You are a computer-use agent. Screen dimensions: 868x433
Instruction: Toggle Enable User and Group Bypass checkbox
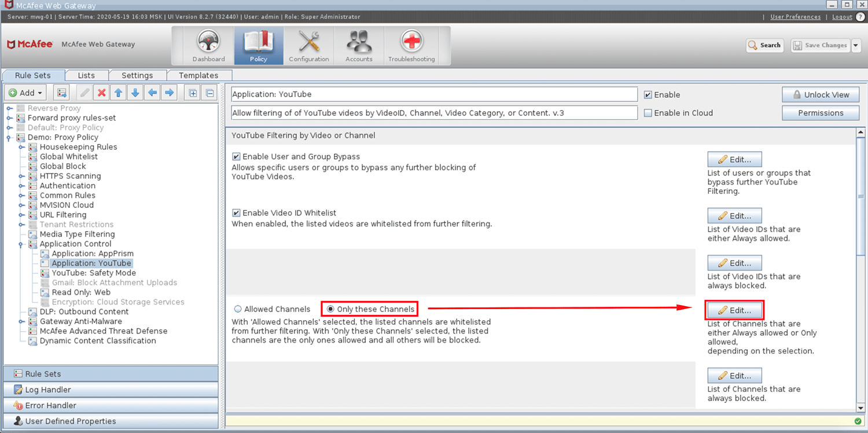[x=236, y=156]
